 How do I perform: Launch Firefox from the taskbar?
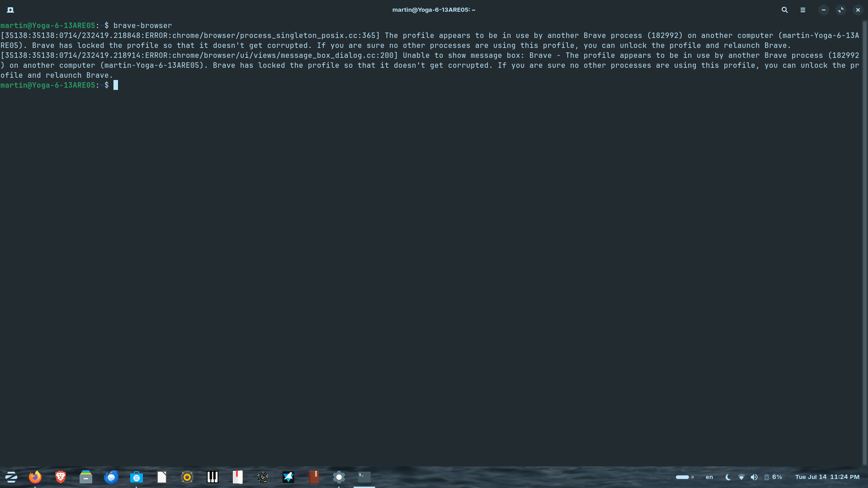click(x=35, y=477)
